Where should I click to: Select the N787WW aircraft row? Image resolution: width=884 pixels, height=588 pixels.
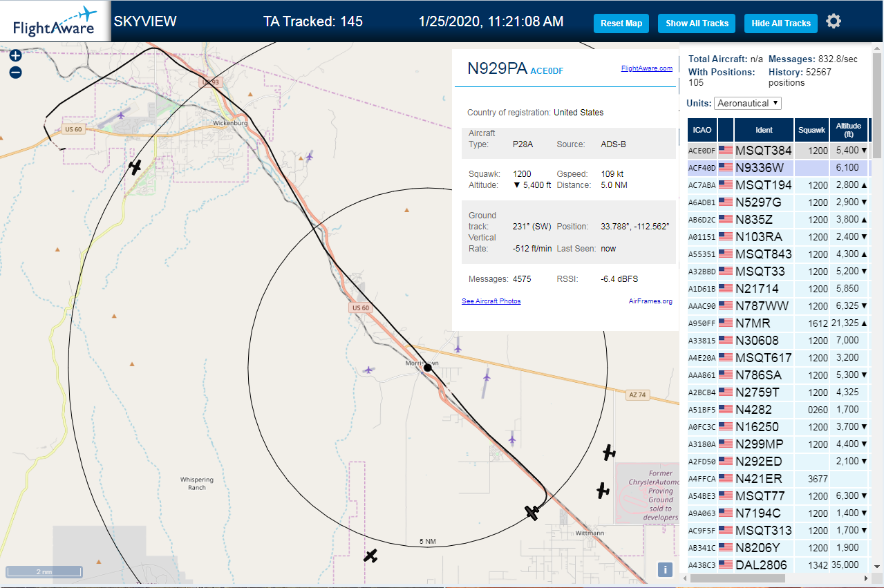[x=778, y=305]
